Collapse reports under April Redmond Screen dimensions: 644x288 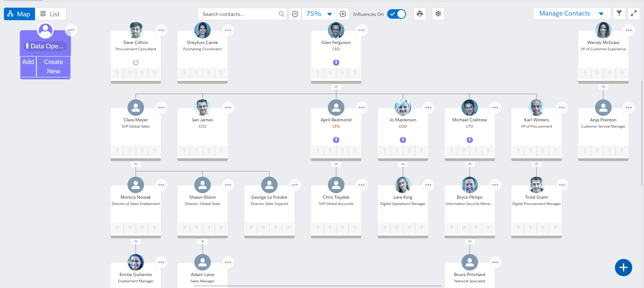coord(336,164)
